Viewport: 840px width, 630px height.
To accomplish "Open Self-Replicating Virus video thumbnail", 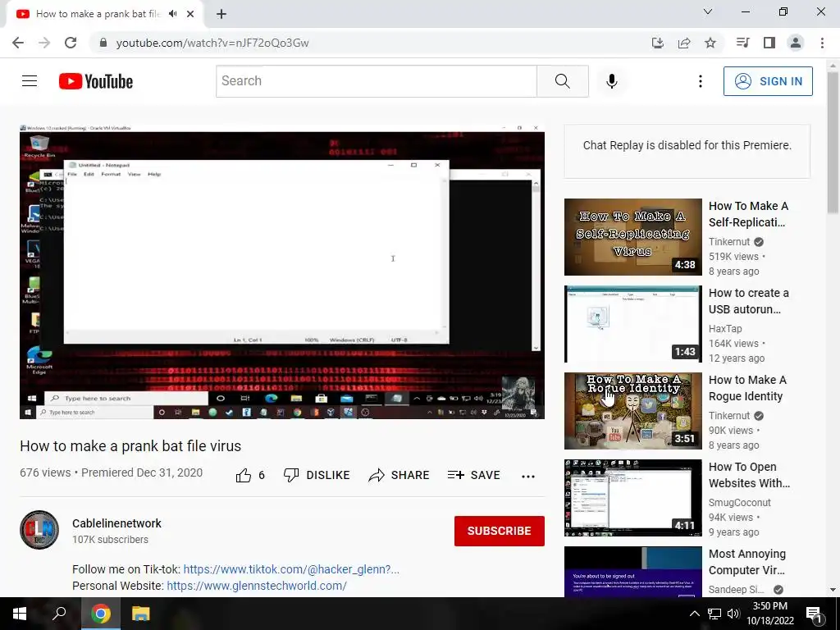I will [632, 237].
